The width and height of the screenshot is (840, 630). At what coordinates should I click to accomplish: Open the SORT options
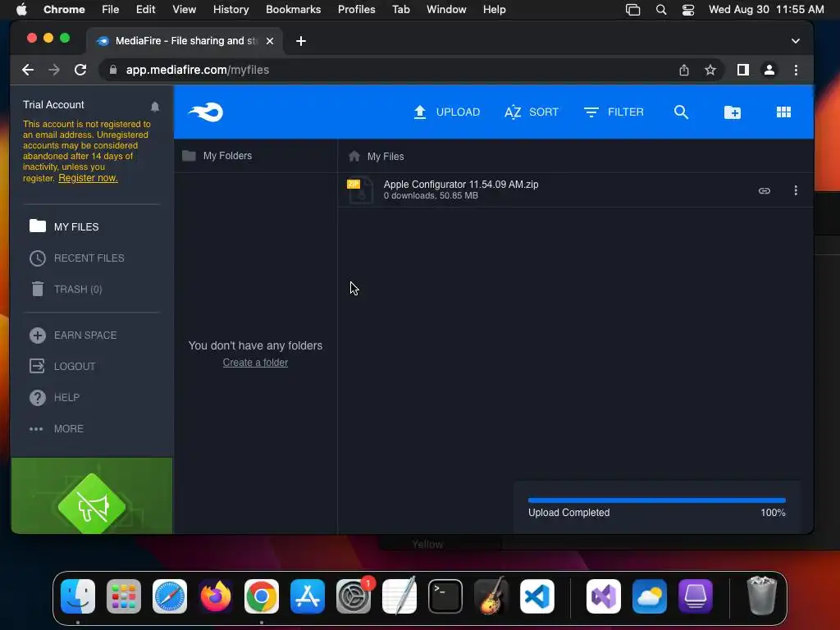[532, 112]
